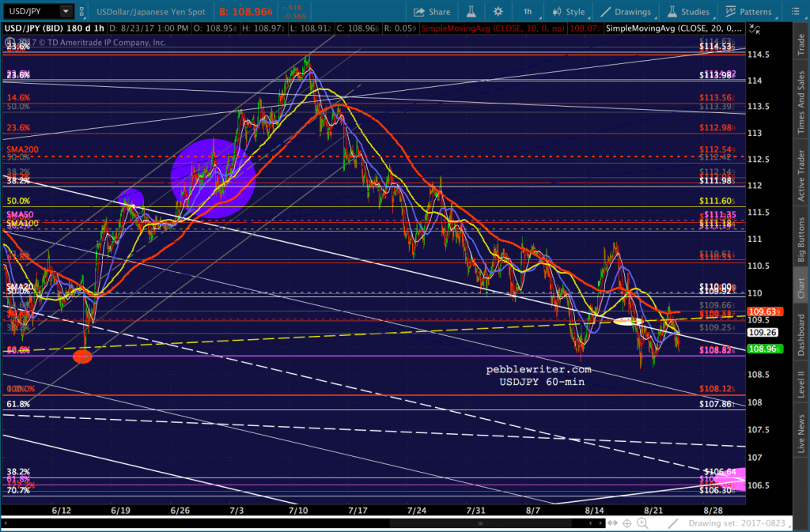
Task: Select the trendline drawing tool icon
Action: [x=672, y=523]
